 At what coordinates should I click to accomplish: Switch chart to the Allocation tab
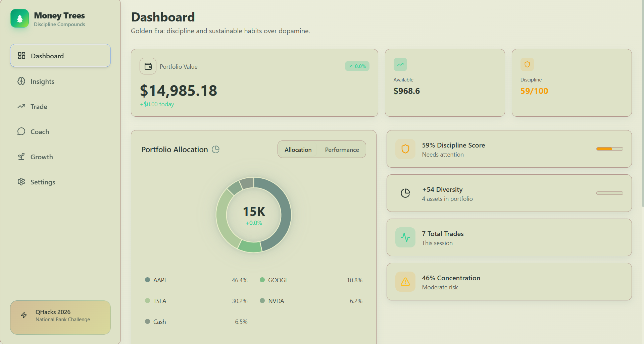coord(298,150)
